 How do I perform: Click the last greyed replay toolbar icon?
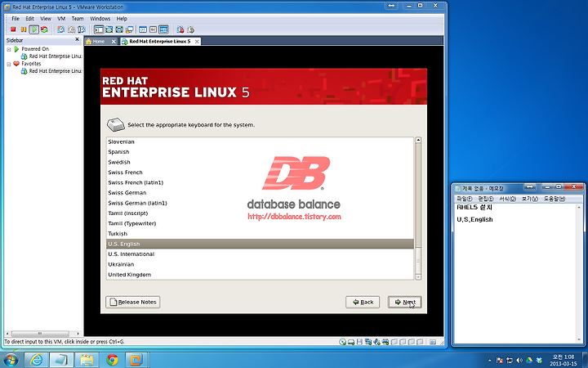coord(191,29)
